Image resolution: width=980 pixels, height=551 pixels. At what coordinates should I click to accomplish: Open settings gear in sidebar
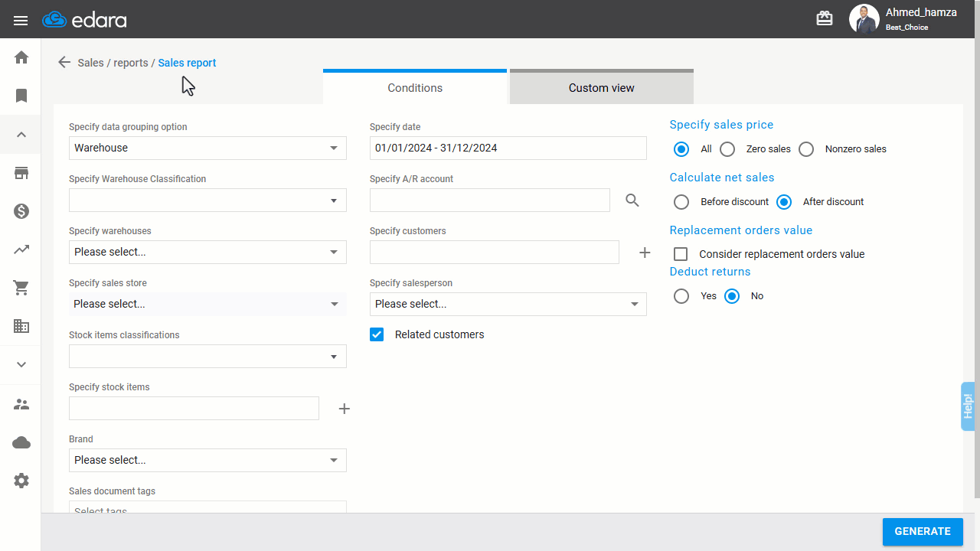tap(21, 481)
